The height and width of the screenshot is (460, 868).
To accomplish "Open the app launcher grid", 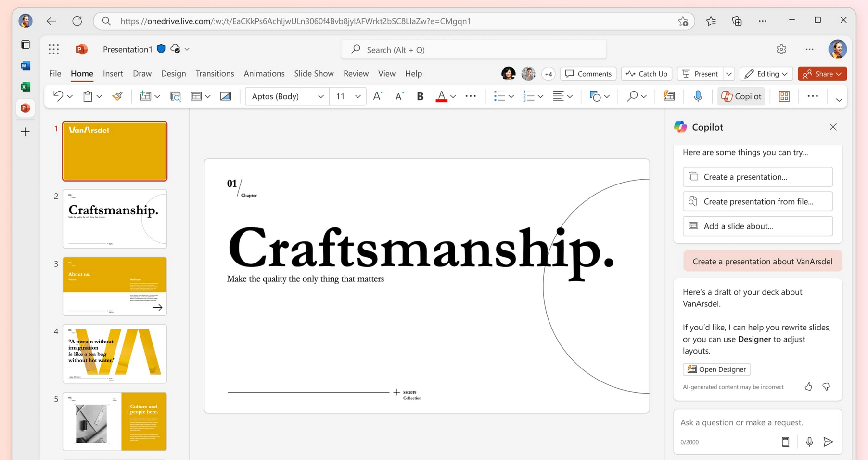I will (x=54, y=49).
